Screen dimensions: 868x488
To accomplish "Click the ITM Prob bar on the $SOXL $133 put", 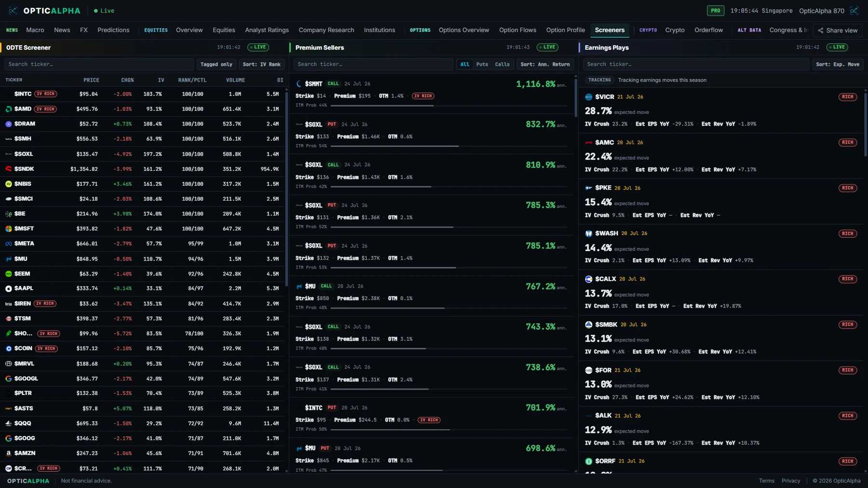I will tap(448, 146).
